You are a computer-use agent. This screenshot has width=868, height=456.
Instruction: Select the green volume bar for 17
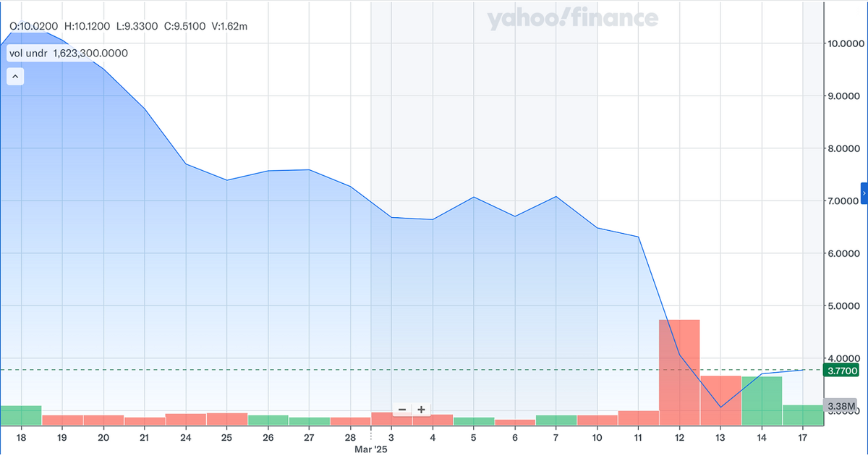803,415
